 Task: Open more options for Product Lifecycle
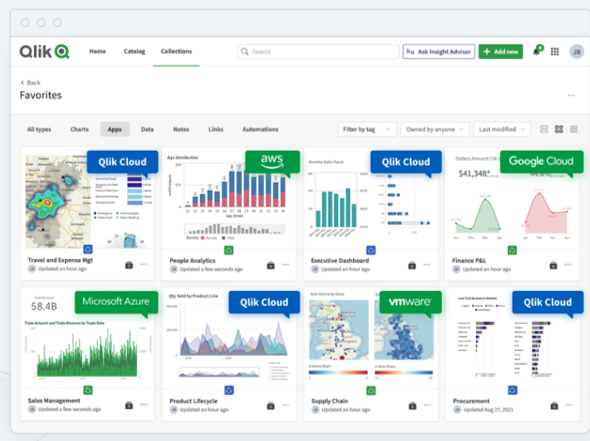286,405
